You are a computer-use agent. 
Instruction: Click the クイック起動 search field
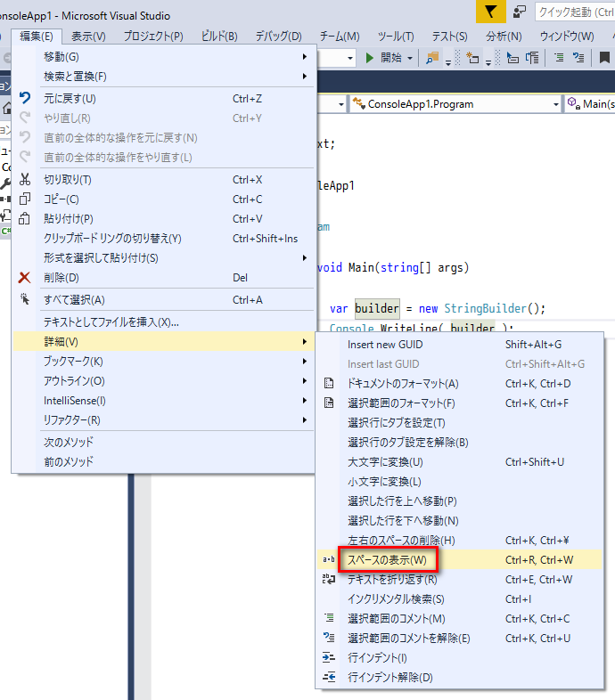pyautogui.click(x=575, y=12)
